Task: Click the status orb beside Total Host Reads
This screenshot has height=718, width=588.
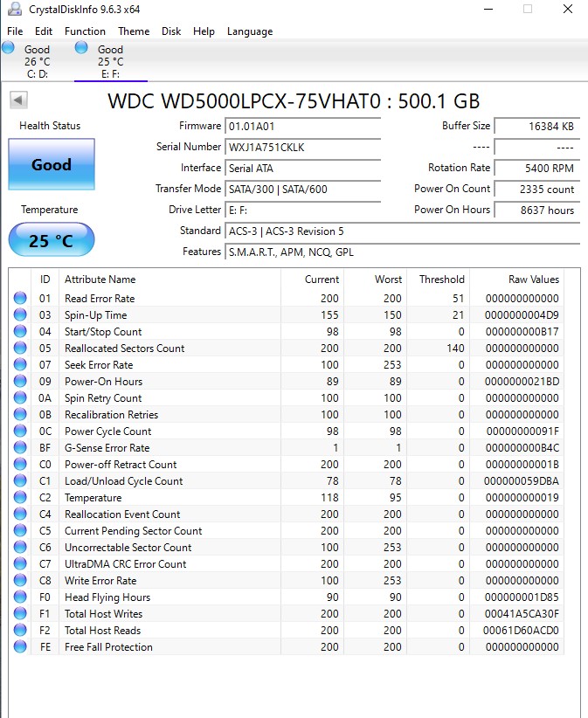Action: [20, 630]
